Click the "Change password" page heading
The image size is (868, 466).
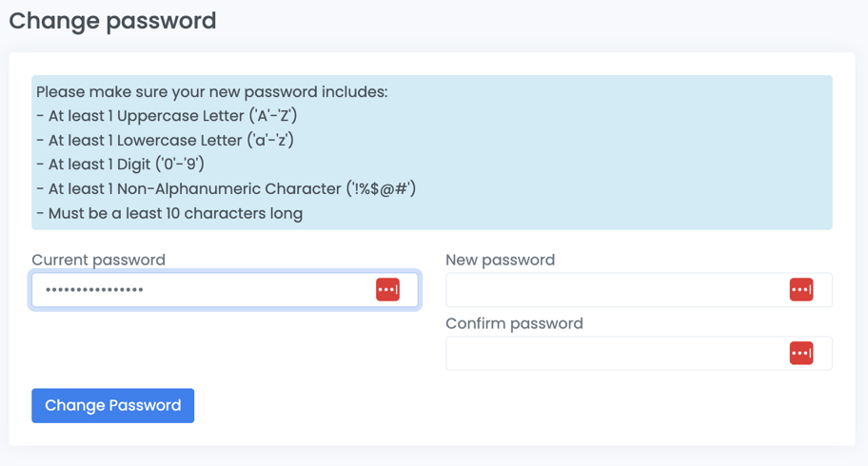coord(112,20)
